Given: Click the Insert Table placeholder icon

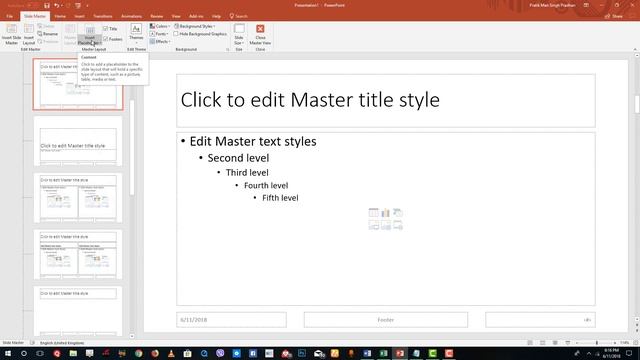Looking at the screenshot, I should (x=373, y=212).
